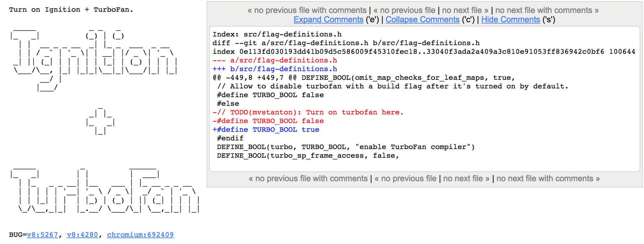Click the red '--- a/src/flag-definitions.h' line

point(275,60)
